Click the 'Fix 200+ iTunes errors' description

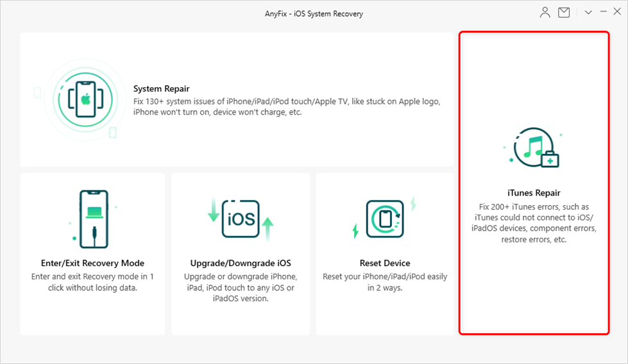(534, 223)
